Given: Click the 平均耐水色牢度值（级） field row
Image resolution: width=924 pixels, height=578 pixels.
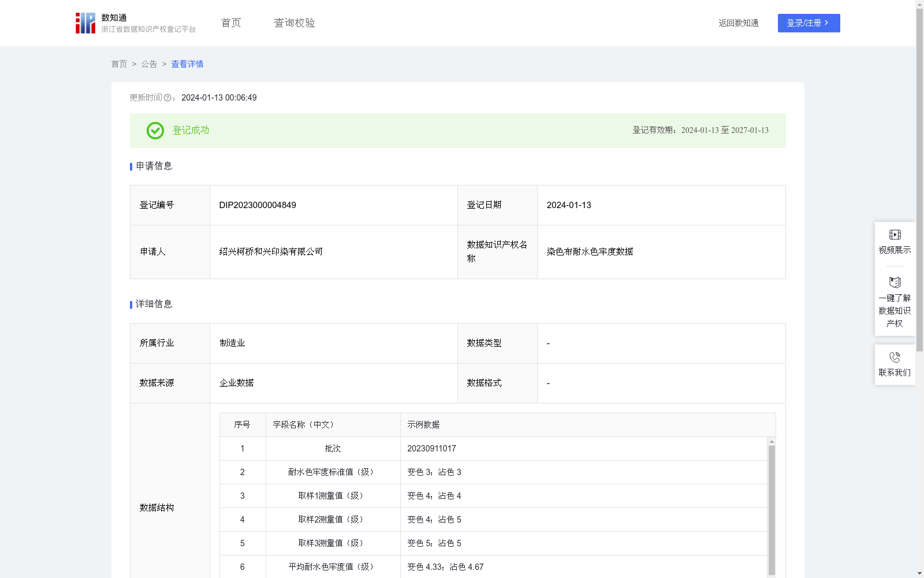Looking at the screenshot, I should click(493, 567).
